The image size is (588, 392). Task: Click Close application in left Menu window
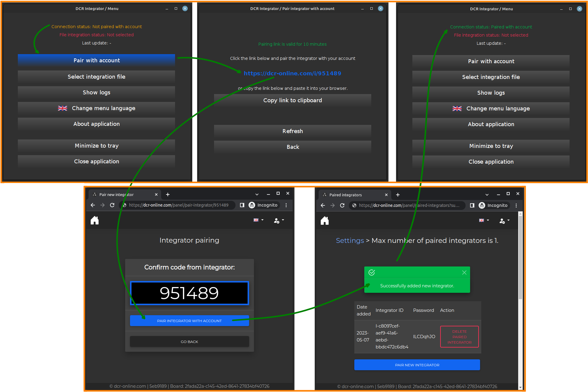coord(96,162)
